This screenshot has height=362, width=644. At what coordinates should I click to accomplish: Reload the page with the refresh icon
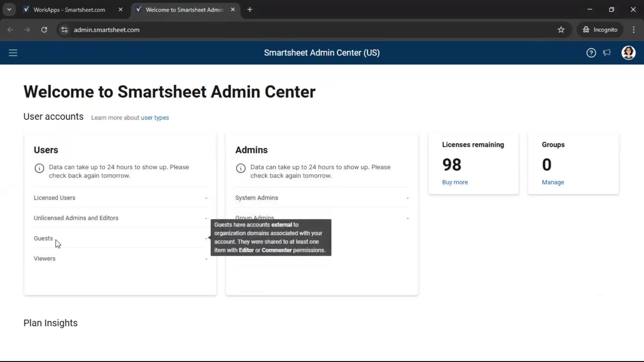(x=44, y=29)
